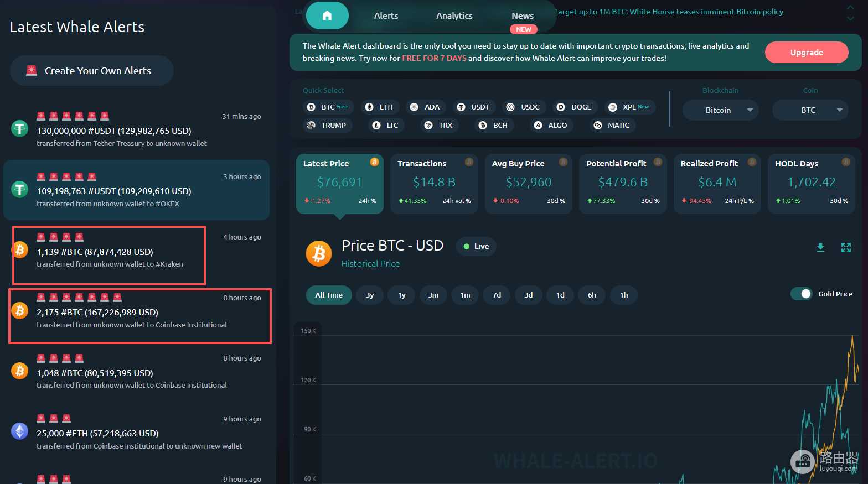Select the Avg Buy Price card
Screen dimensions: 868x484
point(529,184)
